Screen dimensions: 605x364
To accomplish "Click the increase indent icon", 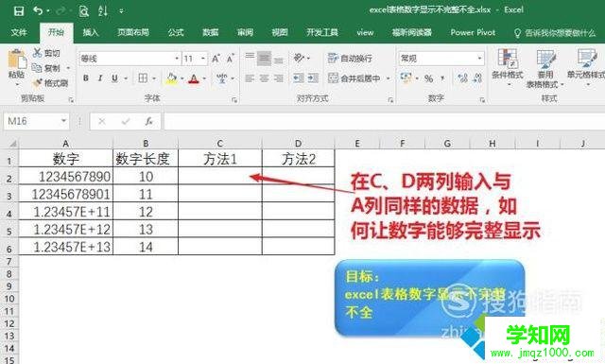I will point(313,78).
